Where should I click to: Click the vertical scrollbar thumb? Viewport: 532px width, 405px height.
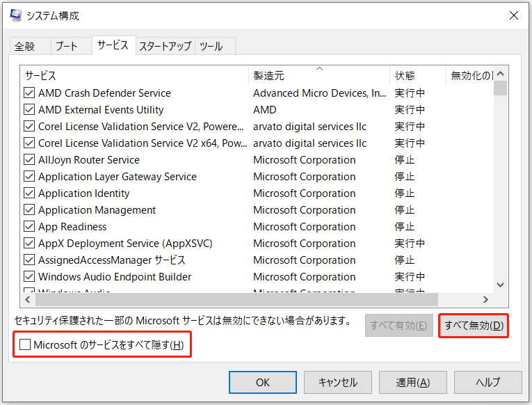click(x=501, y=88)
